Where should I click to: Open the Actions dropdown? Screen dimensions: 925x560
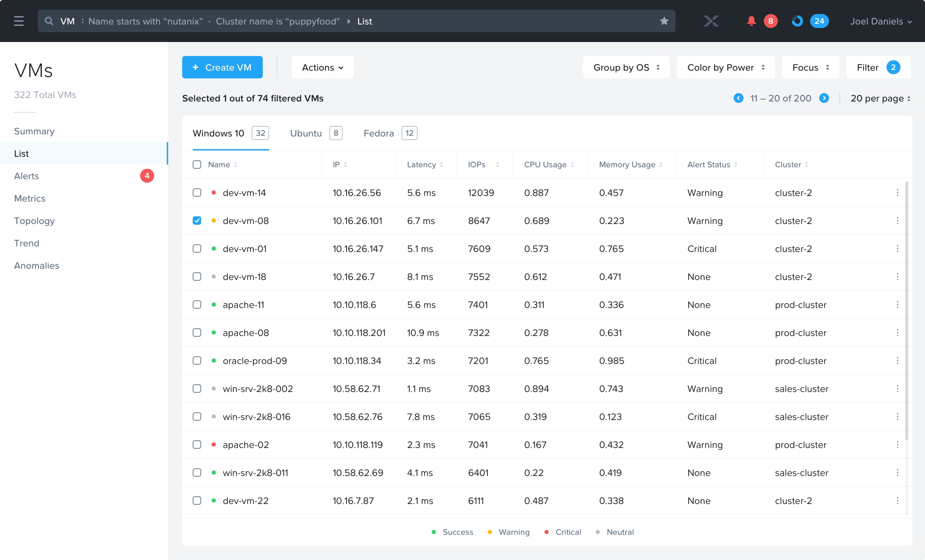(322, 68)
